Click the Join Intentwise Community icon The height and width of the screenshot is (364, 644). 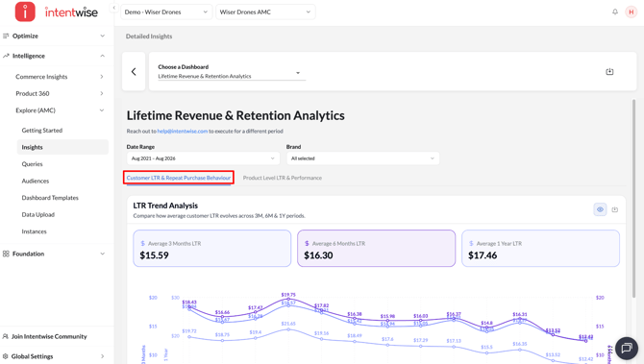point(6,336)
